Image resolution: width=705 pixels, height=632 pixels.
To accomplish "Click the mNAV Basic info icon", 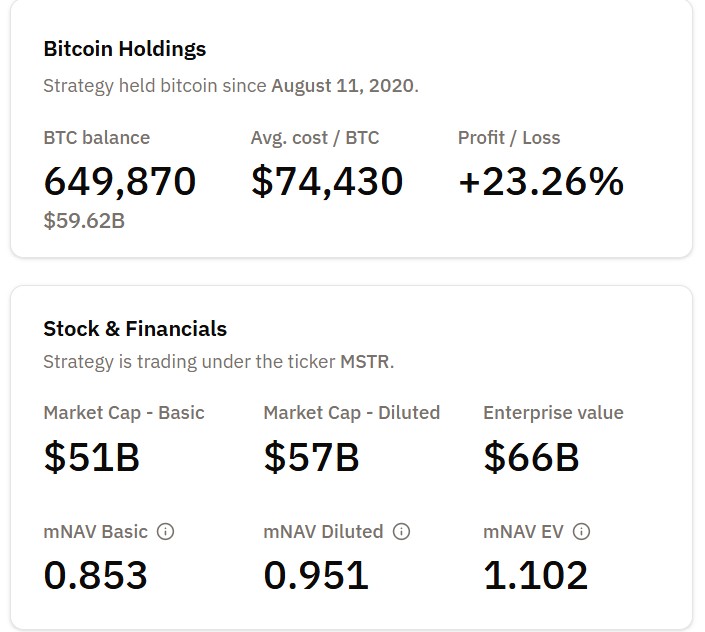I will [x=166, y=532].
